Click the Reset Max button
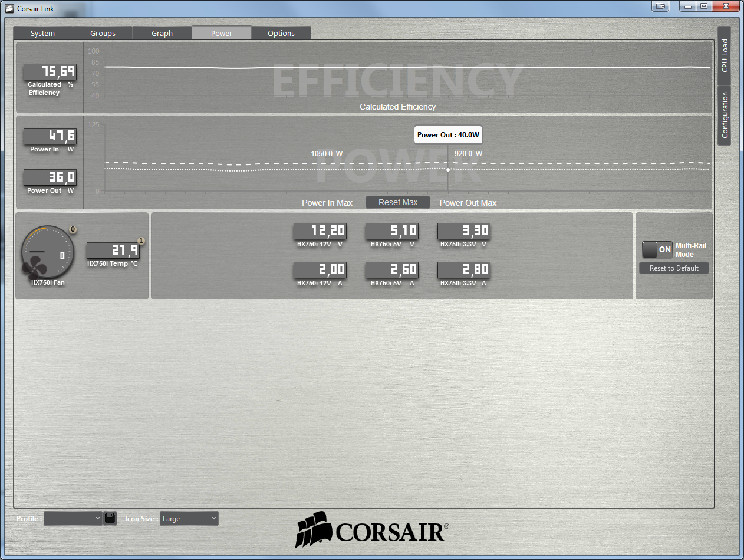744x560 pixels. tap(398, 202)
